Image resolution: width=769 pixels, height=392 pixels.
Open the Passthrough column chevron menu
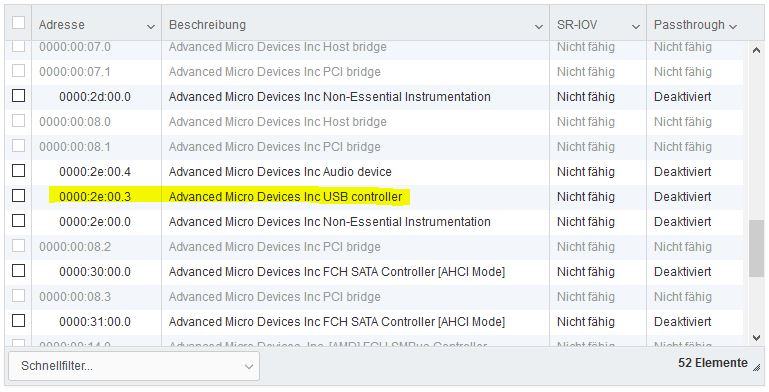coord(733,26)
